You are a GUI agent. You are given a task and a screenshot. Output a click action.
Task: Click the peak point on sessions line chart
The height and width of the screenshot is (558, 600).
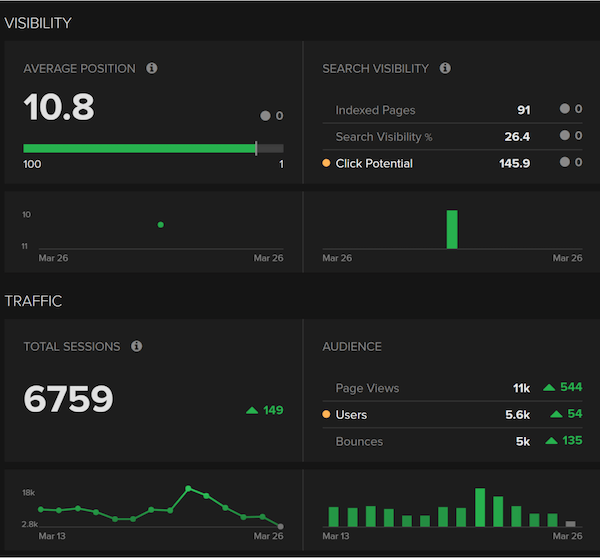188,489
